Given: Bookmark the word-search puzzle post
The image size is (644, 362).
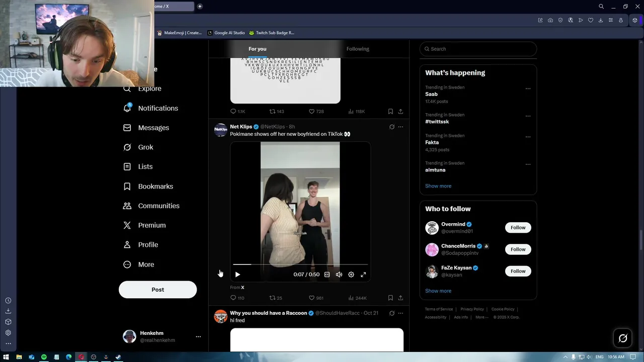Looking at the screenshot, I should (x=390, y=112).
